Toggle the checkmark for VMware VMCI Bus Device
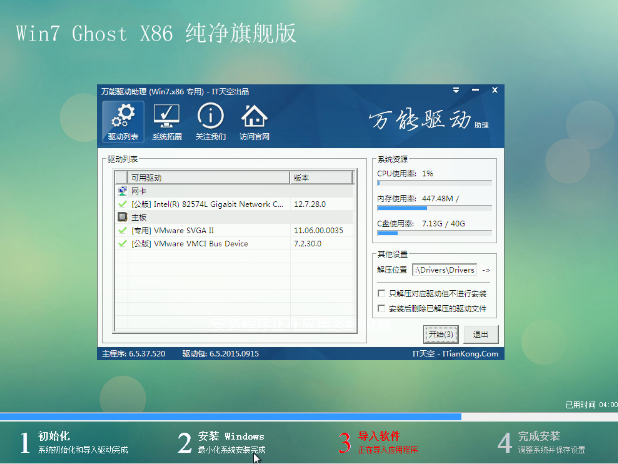The height and width of the screenshot is (464, 618). click(x=122, y=244)
